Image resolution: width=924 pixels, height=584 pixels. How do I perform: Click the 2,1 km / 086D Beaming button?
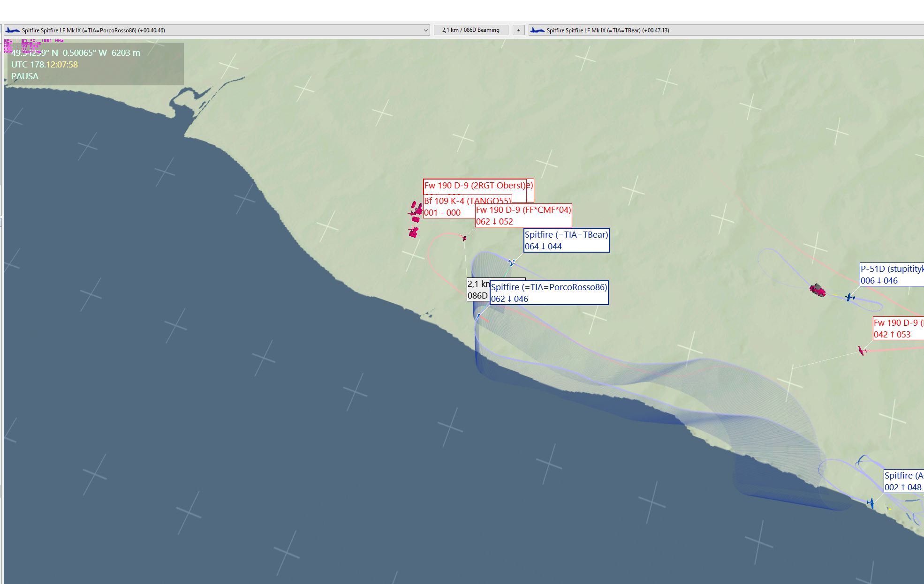tap(470, 30)
